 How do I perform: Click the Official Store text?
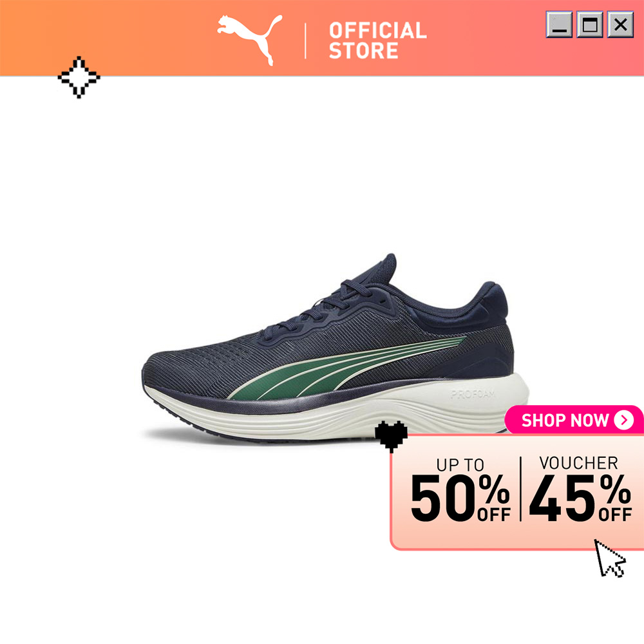click(x=377, y=41)
